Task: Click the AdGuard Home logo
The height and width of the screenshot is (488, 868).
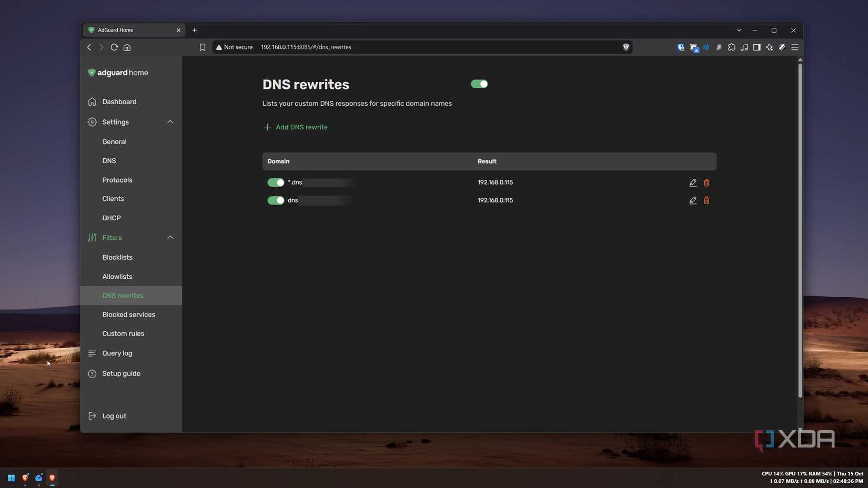Action: (x=118, y=73)
